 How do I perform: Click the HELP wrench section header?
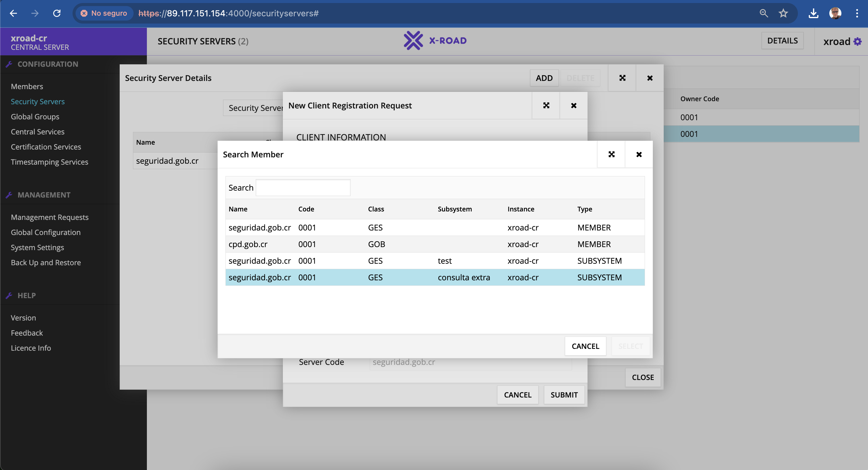26,295
